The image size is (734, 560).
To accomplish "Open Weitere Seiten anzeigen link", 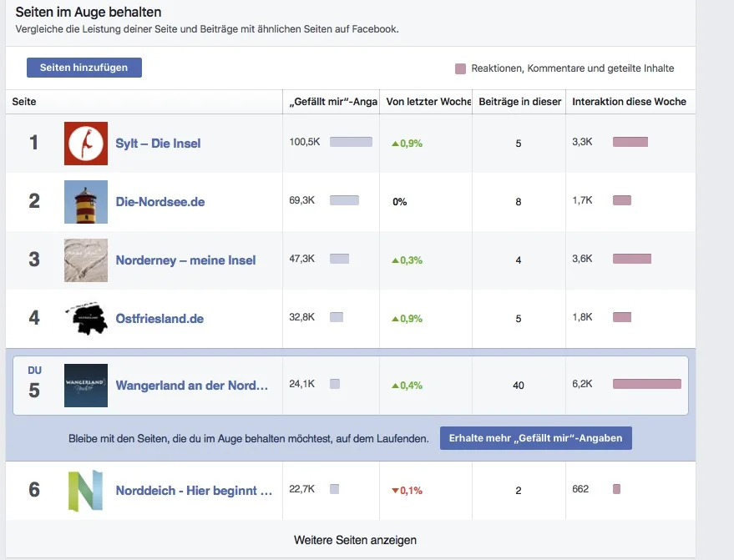I will [355, 540].
